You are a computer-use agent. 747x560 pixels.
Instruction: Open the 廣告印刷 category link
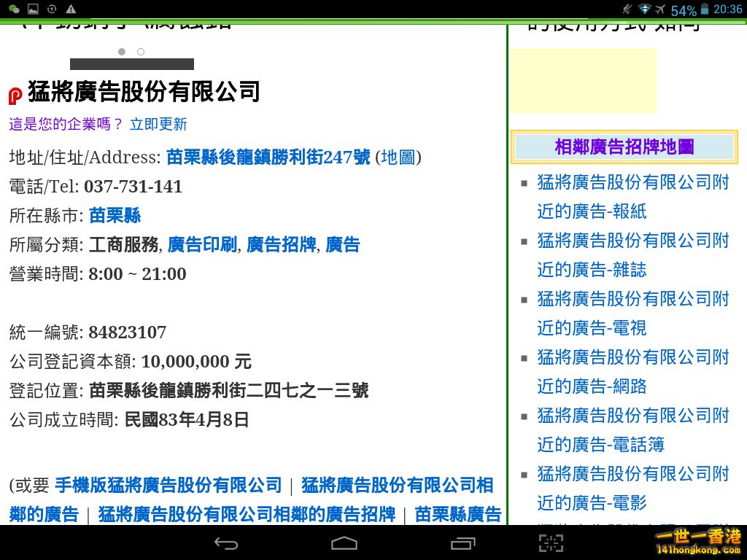coord(202,245)
